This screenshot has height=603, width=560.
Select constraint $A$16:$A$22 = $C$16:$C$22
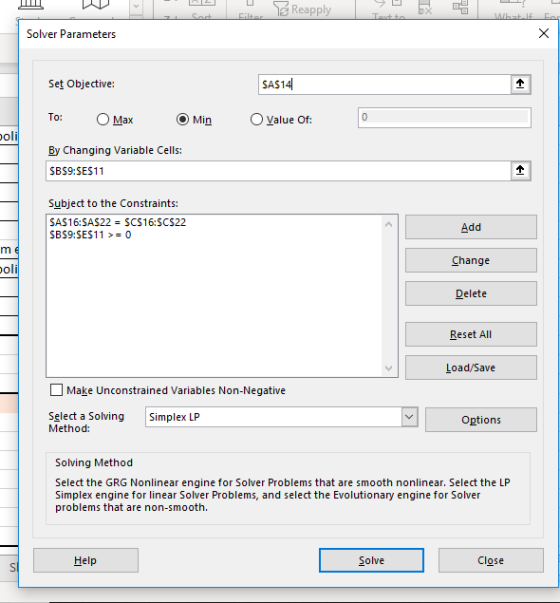coord(118,222)
